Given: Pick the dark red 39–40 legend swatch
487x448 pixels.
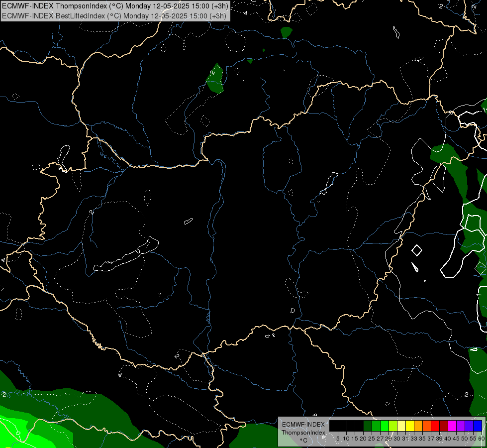Looking at the screenshot, I should (x=444, y=426).
